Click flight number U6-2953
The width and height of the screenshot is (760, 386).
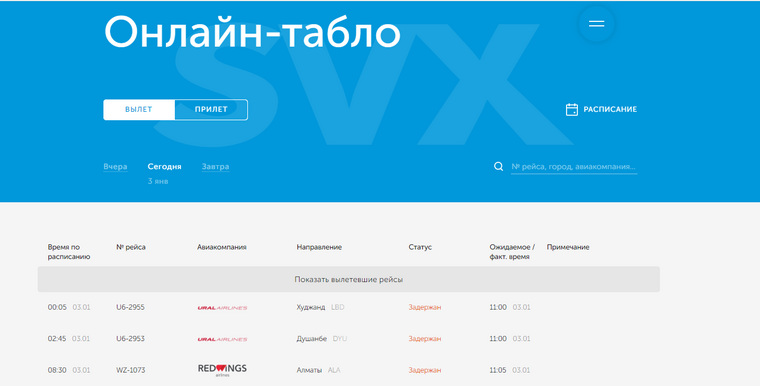(130, 339)
